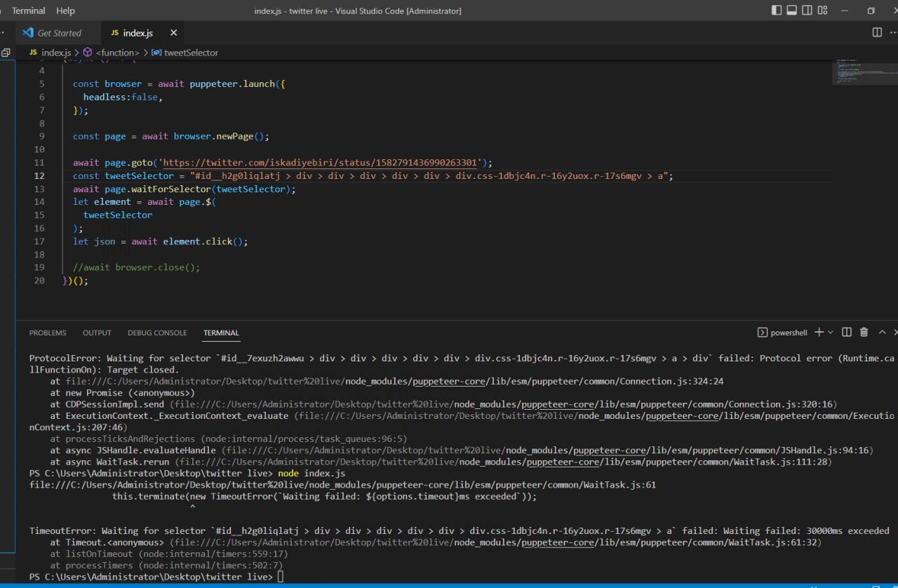Open the Customize Layout icon
This screenshot has height=588, width=898.
(823, 11)
